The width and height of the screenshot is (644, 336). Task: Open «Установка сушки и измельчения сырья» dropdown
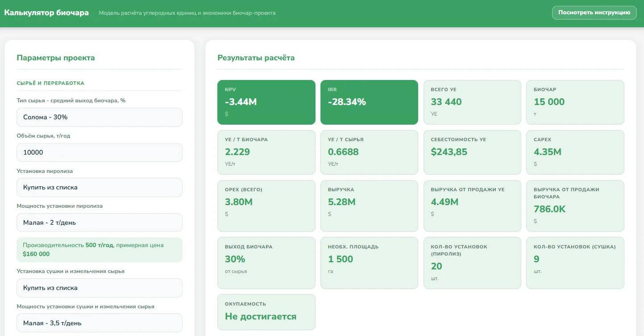(100, 288)
